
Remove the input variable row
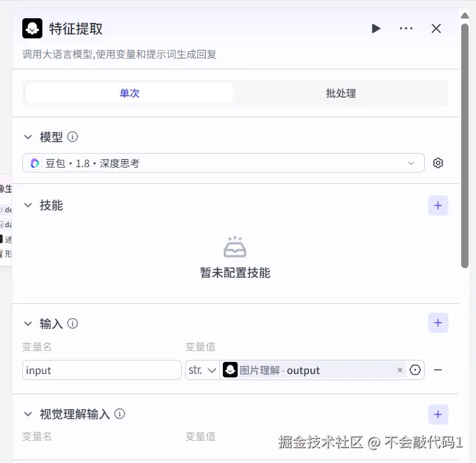pyautogui.click(x=438, y=370)
